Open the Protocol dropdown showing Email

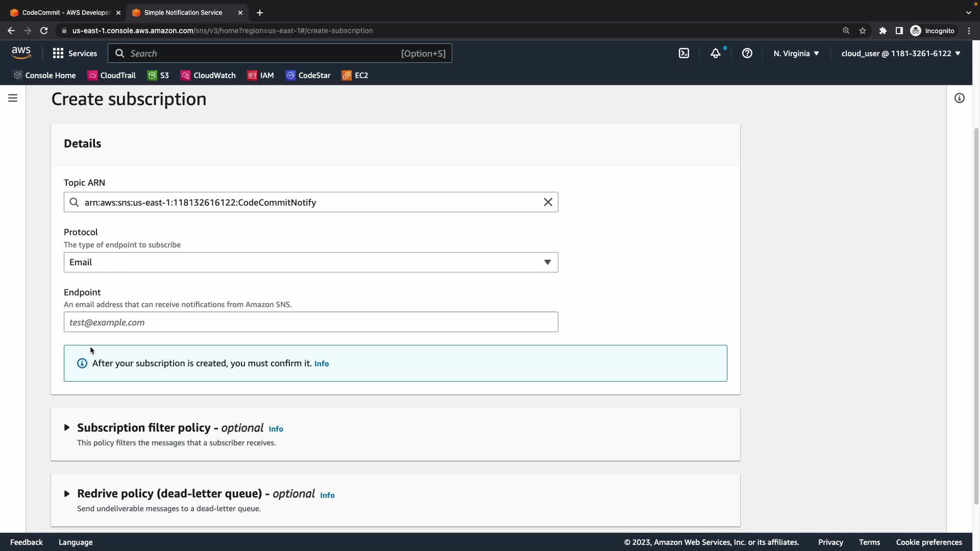pyautogui.click(x=310, y=262)
